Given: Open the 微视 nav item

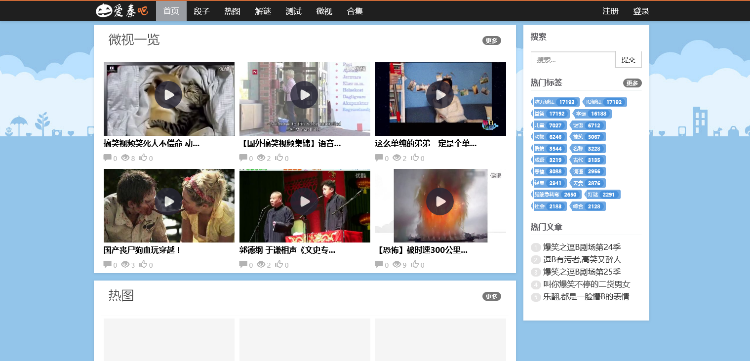Looking at the screenshot, I should coord(324,11).
